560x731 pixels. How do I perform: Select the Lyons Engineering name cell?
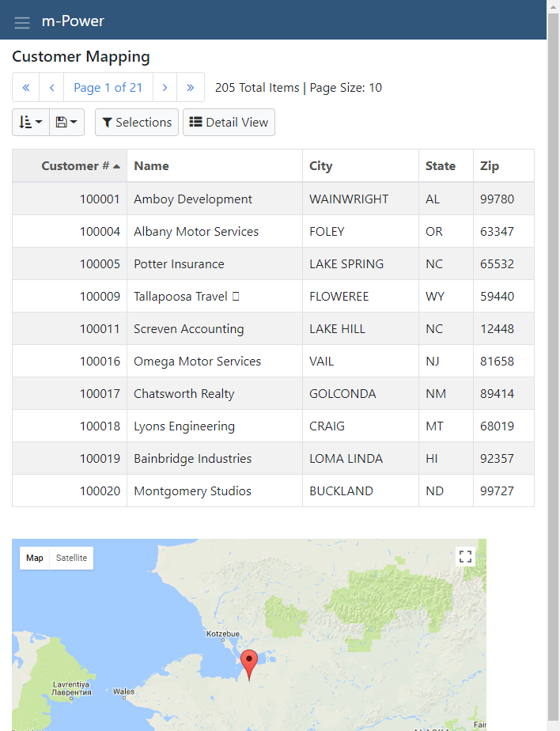coord(214,426)
